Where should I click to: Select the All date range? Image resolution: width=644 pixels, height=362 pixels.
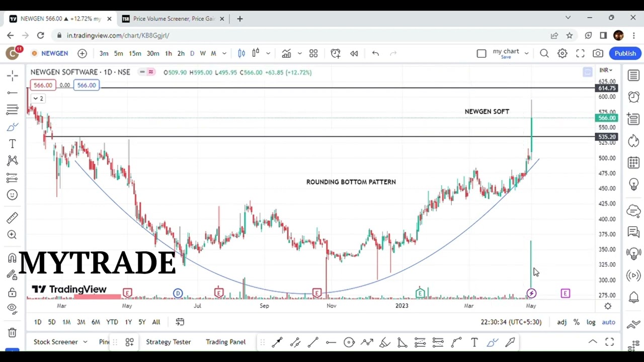tap(156, 322)
